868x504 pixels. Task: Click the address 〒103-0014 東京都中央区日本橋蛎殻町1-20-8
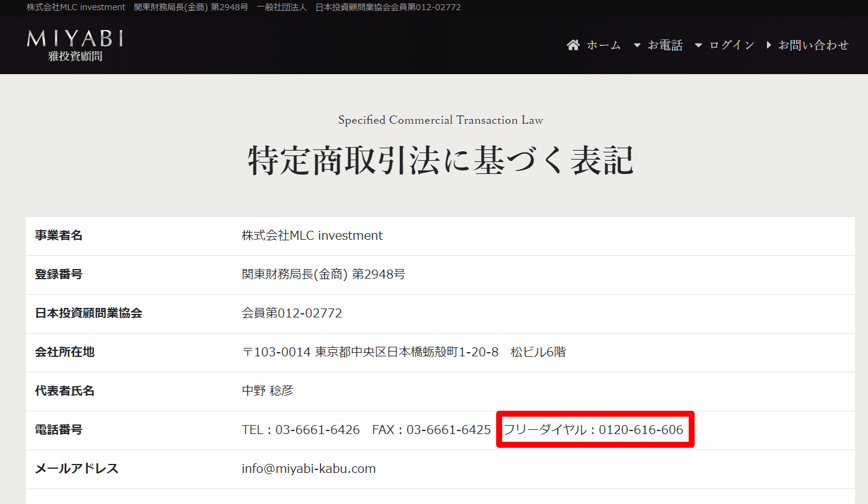pyautogui.click(x=370, y=352)
